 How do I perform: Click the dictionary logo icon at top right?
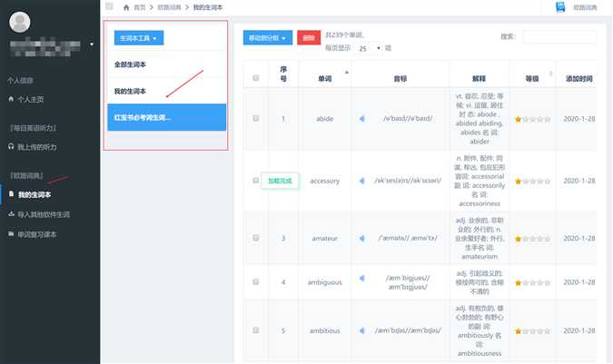pos(560,7)
